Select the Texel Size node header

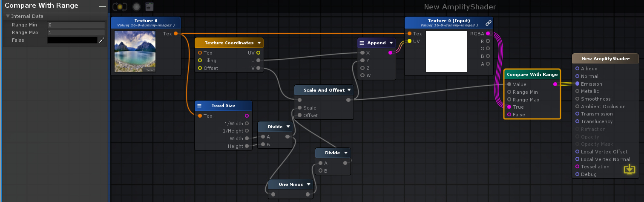(x=223, y=105)
